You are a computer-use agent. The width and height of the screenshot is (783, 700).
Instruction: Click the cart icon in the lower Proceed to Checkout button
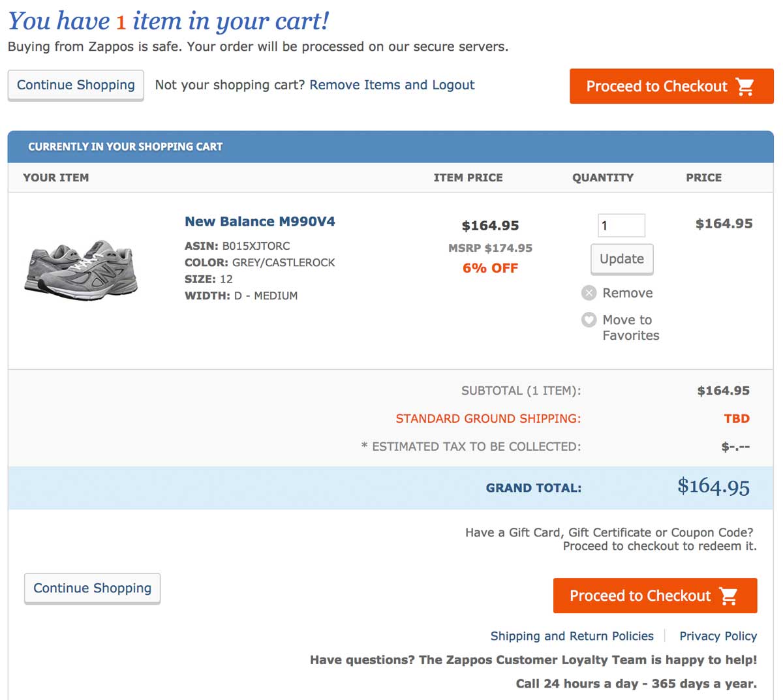coord(728,596)
